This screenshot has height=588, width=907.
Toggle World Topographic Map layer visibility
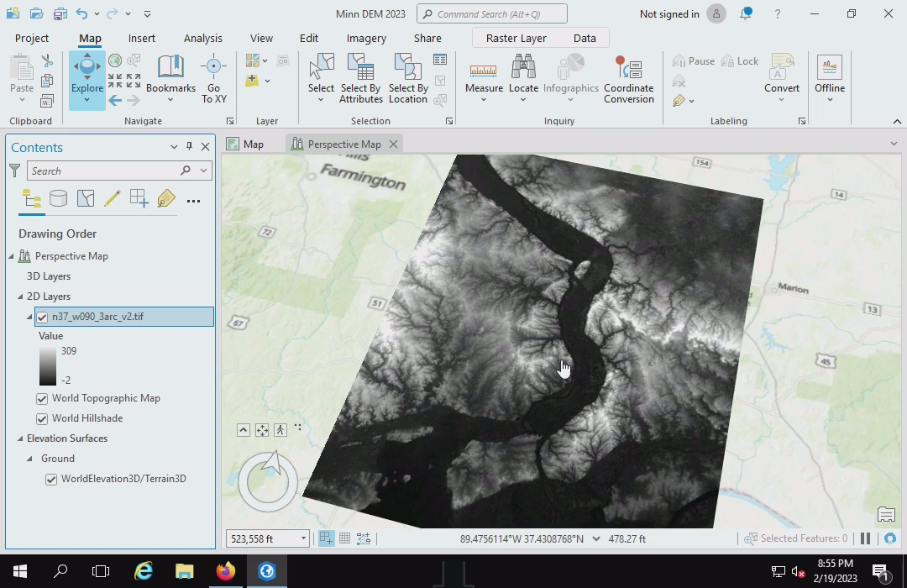42,398
